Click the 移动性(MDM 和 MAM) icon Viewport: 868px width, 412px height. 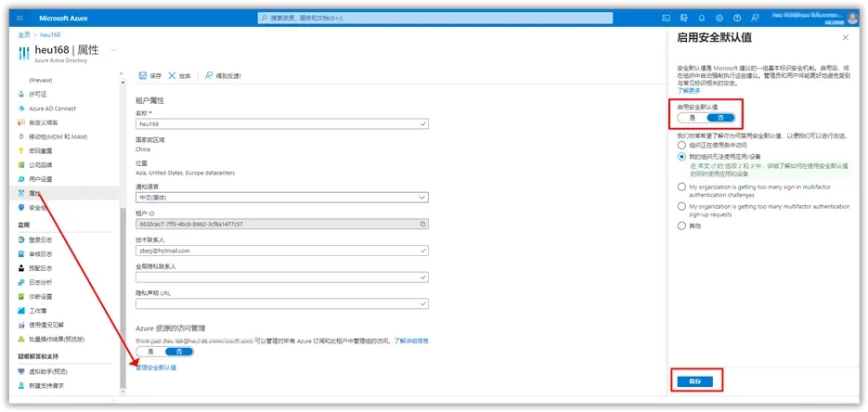coord(21,136)
